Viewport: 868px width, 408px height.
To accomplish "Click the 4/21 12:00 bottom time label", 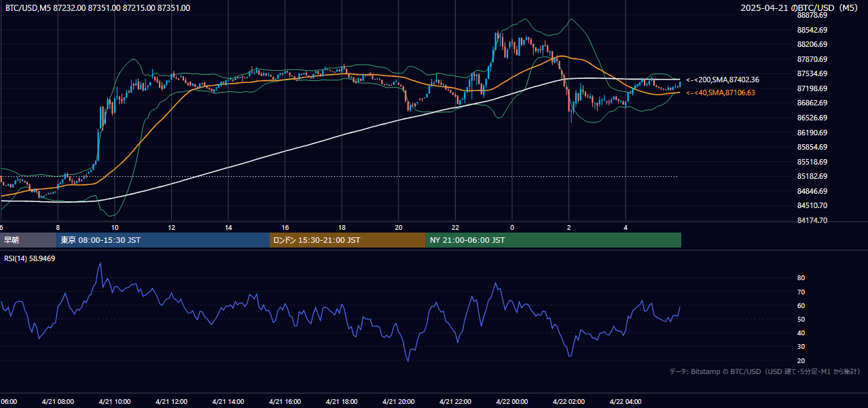I will click(171, 402).
